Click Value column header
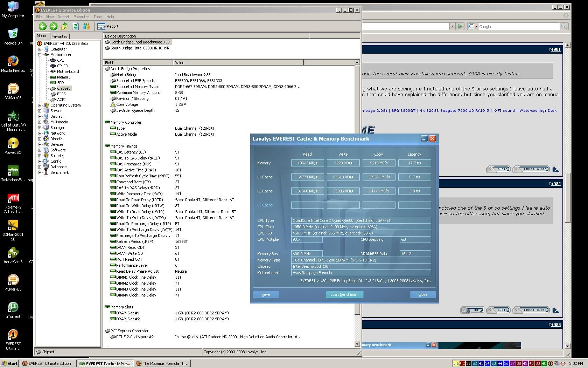 pyautogui.click(x=238, y=63)
